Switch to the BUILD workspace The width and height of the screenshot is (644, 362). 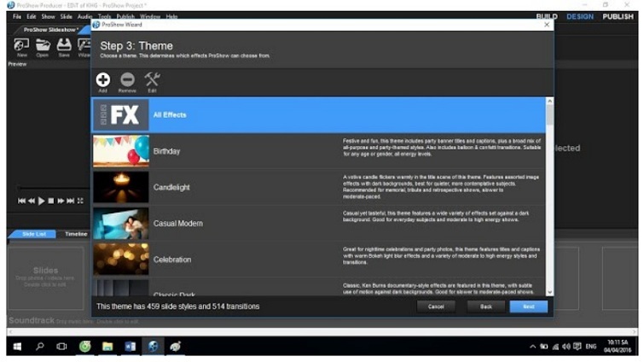[547, 17]
